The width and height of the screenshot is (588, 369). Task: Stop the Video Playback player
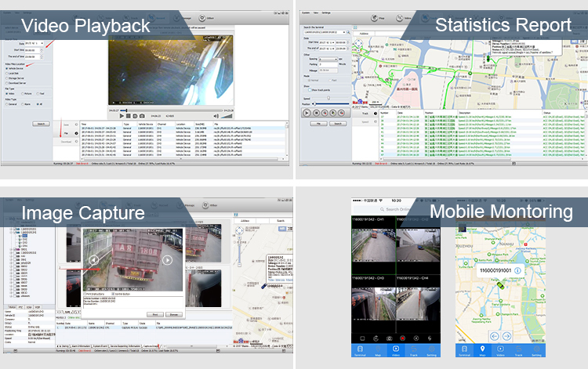(129, 116)
